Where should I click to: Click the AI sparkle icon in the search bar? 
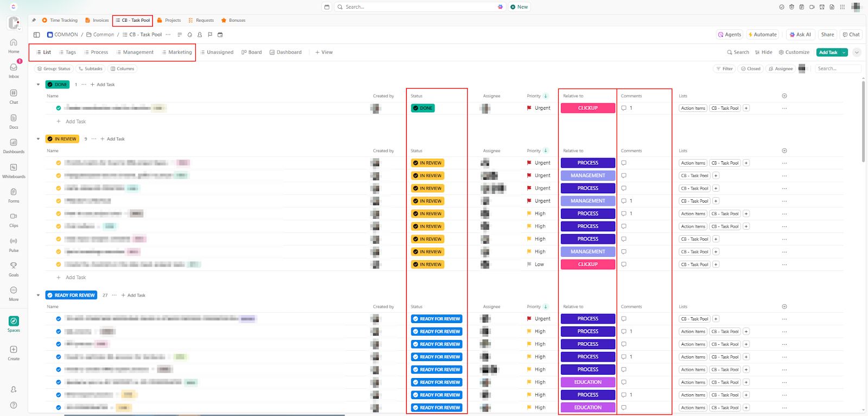500,7
